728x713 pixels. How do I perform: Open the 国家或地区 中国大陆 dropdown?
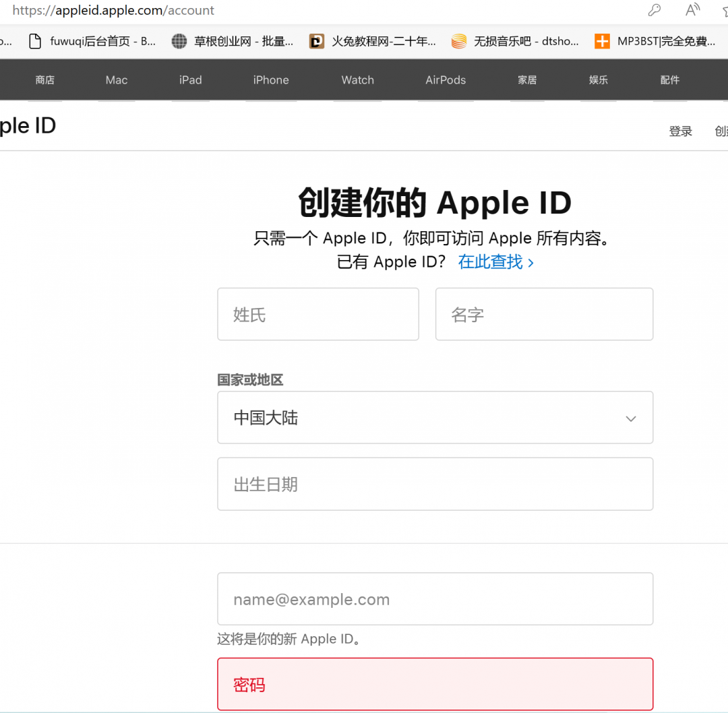pyautogui.click(x=435, y=417)
